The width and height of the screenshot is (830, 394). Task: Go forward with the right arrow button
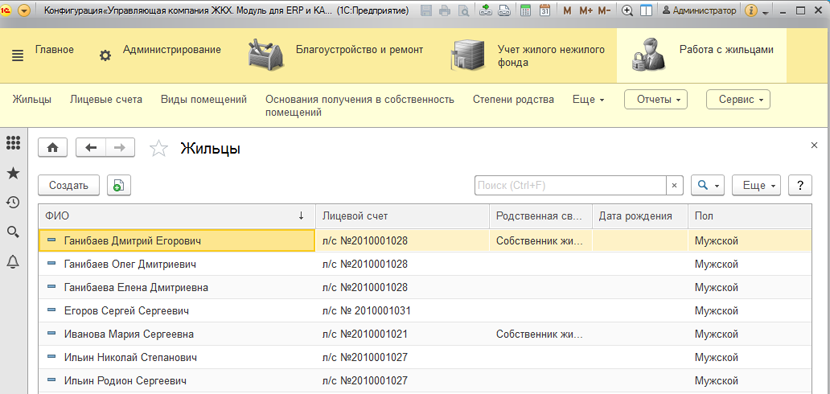tap(120, 148)
